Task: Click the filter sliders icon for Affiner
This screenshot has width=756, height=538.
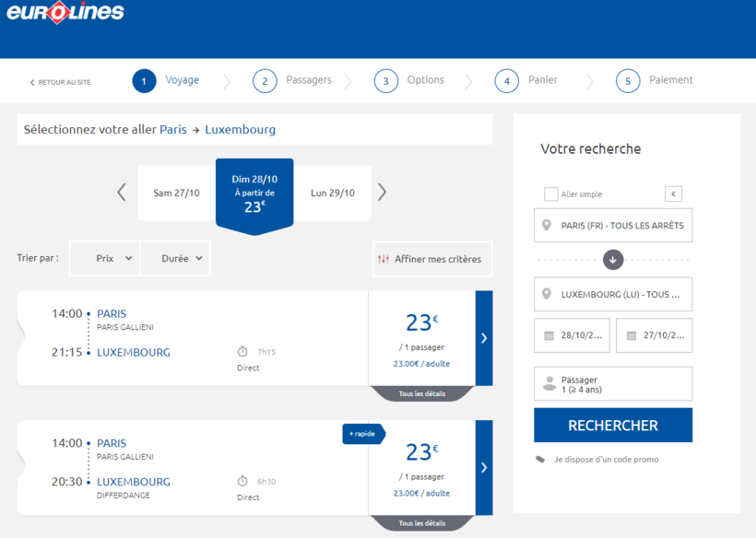Action: 384,259
